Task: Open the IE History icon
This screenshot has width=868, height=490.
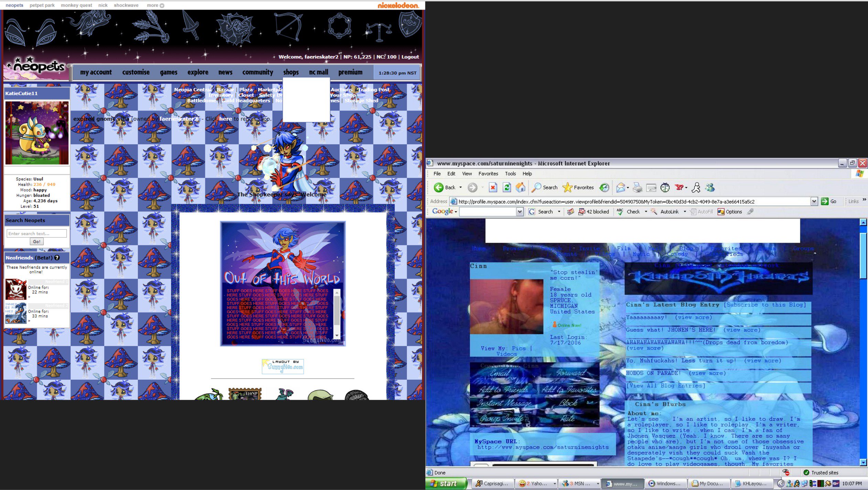Action: [x=604, y=187]
